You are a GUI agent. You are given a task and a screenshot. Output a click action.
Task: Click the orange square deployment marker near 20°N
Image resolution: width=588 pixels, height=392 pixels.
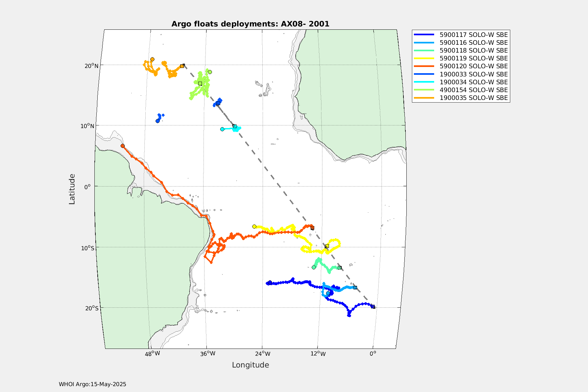tap(182, 66)
